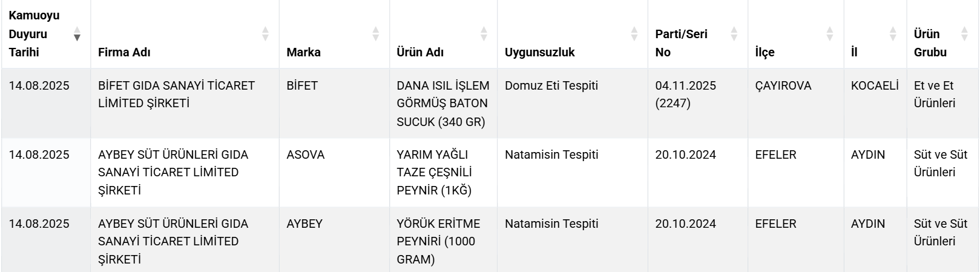Click Uygunsuzluk column sort arrows

point(634,34)
